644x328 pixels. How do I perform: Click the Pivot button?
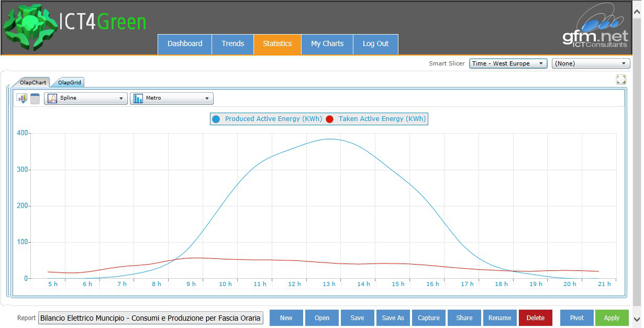coord(577,318)
